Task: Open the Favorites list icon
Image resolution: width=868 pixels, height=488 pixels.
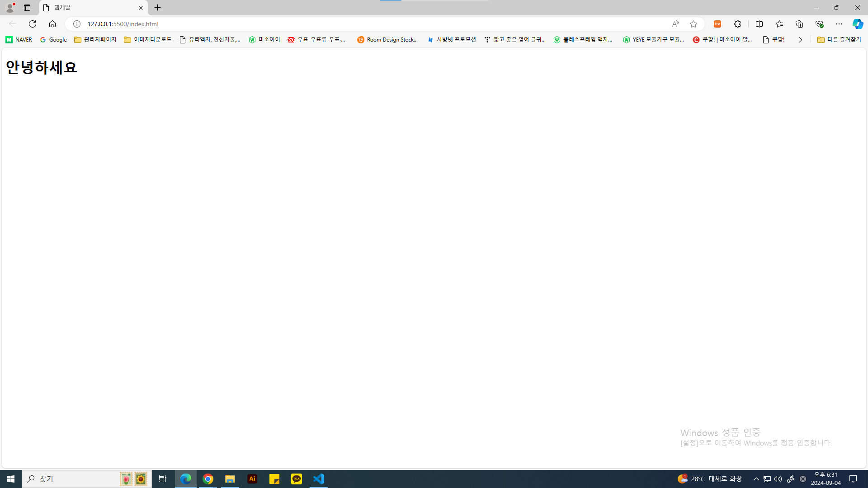Action: [x=779, y=24]
